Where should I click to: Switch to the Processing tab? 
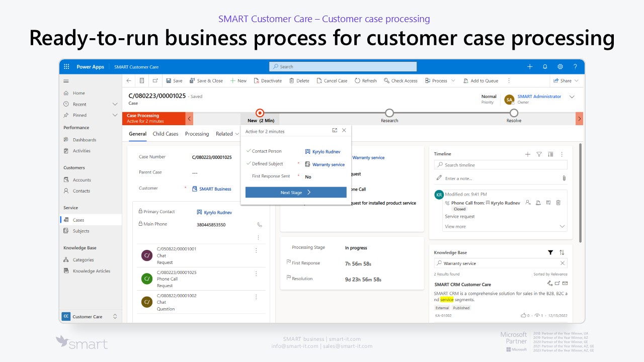[197, 134]
